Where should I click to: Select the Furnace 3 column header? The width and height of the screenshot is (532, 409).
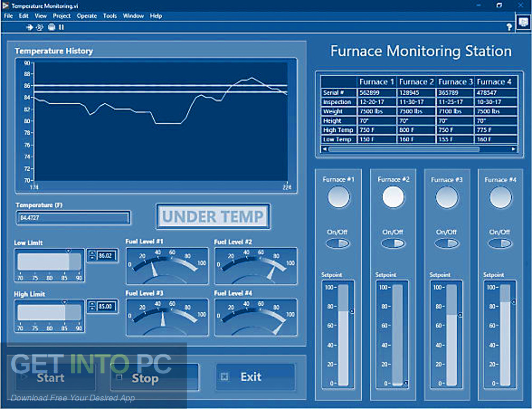tap(455, 82)
